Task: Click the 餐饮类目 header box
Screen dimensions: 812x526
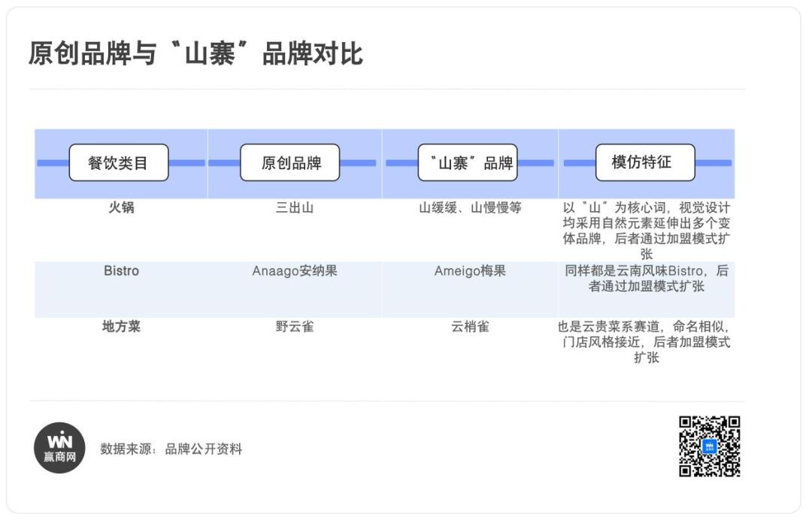Action: point(119,162)
